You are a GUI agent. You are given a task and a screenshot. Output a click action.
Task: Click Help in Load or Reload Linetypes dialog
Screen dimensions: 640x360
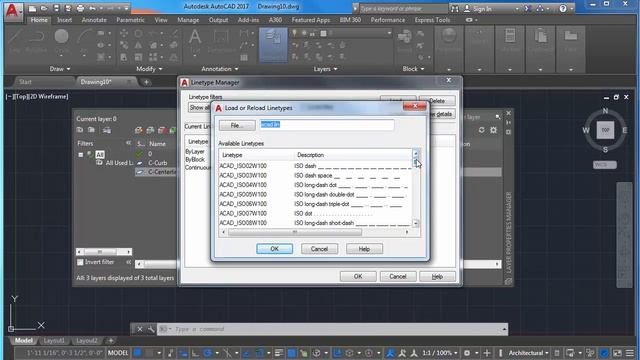364,249
